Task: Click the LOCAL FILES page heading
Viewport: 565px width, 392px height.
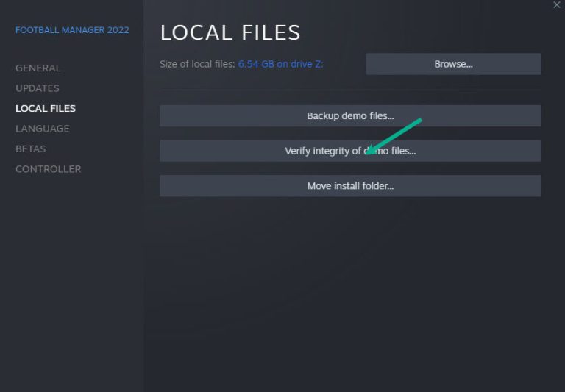Action: [230, 32]
